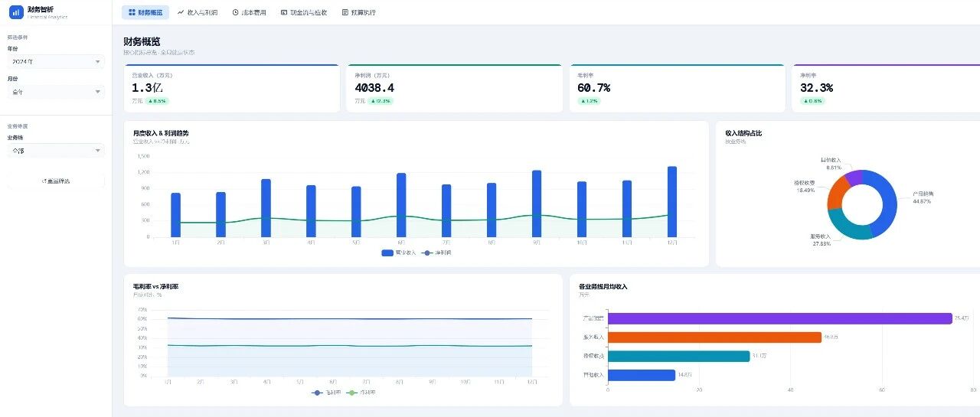The width and height of the screenshot is (980, 417).
Task: Open the 业务线 dropdown showing 全部
Action: 56,151
